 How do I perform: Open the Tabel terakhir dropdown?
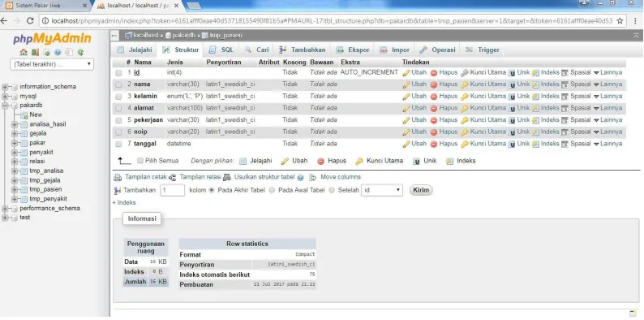[52, 65]
